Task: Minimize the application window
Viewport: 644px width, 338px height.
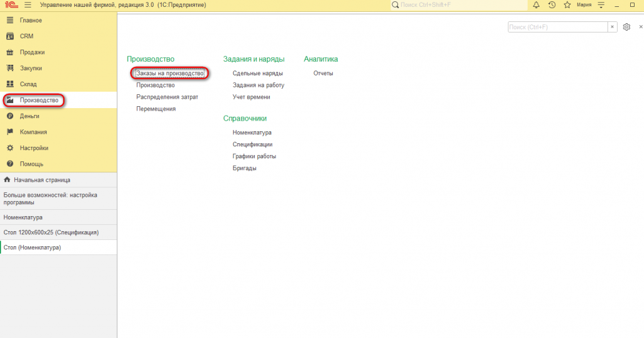Action: pos(616,5)
